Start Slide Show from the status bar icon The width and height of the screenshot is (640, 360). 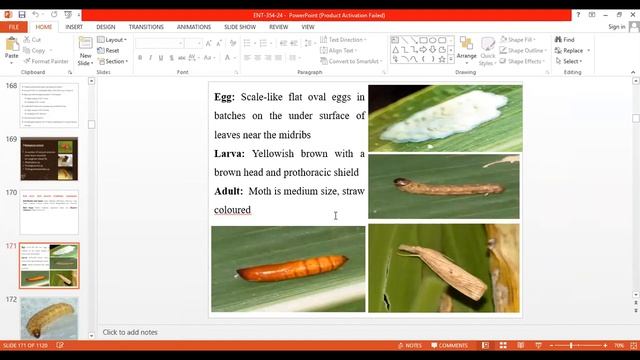click(x=538, y=345)
